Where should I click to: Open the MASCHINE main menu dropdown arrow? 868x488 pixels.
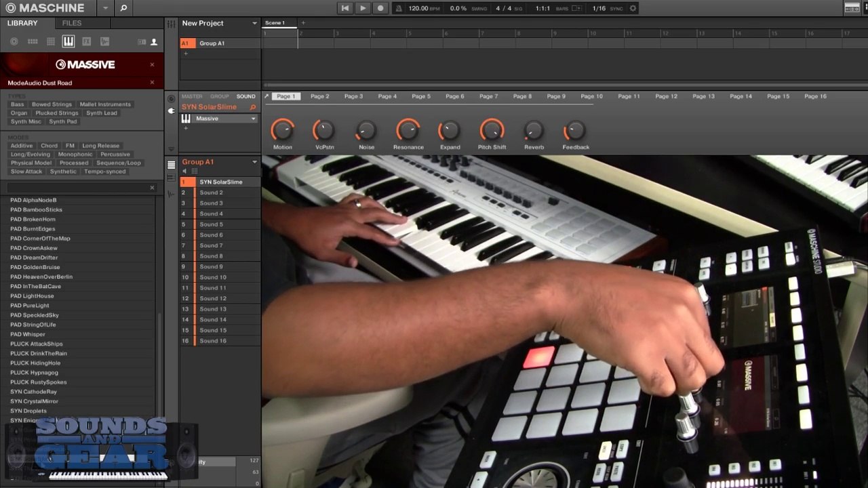tap(105, 8)
